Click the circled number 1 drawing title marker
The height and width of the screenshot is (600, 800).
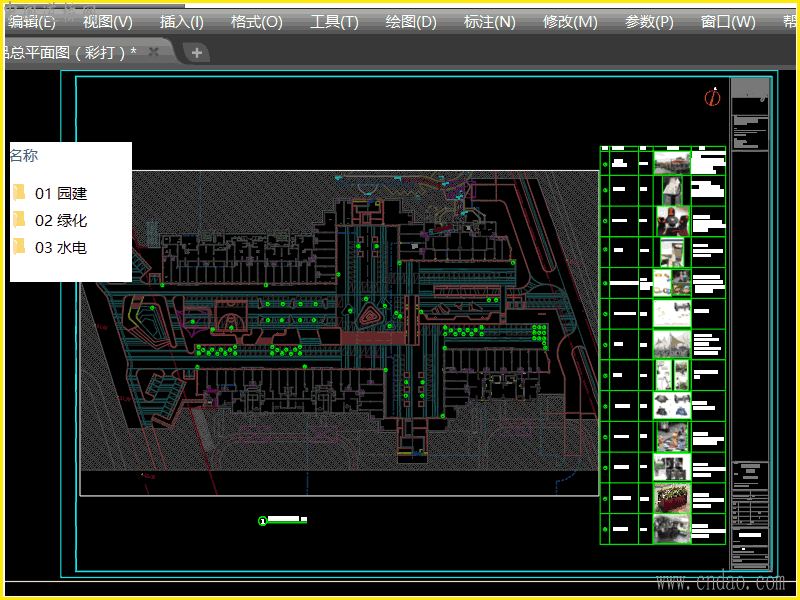(263, 520)
